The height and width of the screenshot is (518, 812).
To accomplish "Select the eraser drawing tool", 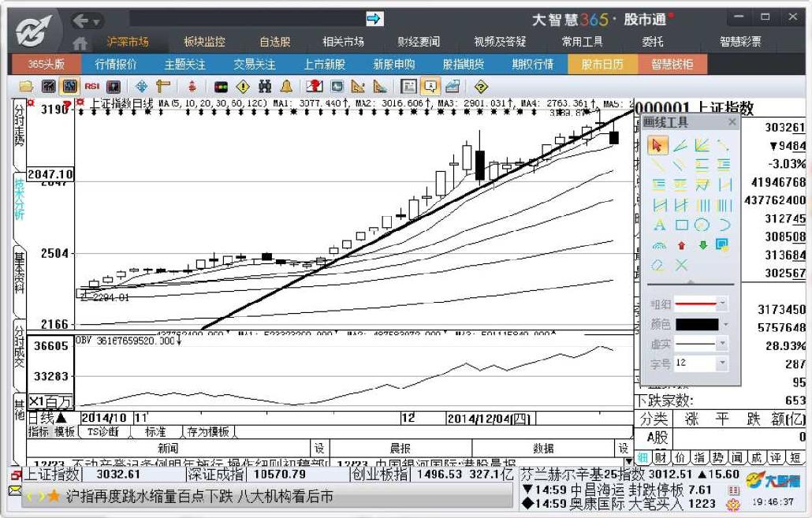I will pos(659,265).
